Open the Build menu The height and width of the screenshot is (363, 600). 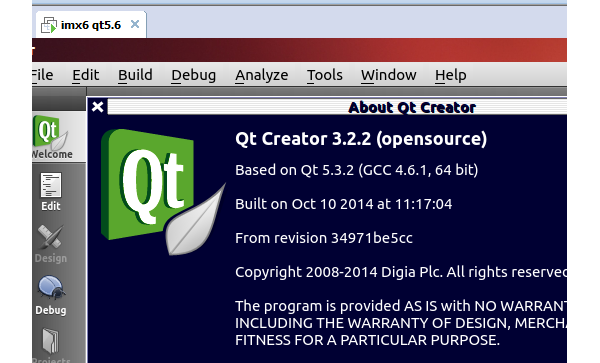[x=135, y=75]
